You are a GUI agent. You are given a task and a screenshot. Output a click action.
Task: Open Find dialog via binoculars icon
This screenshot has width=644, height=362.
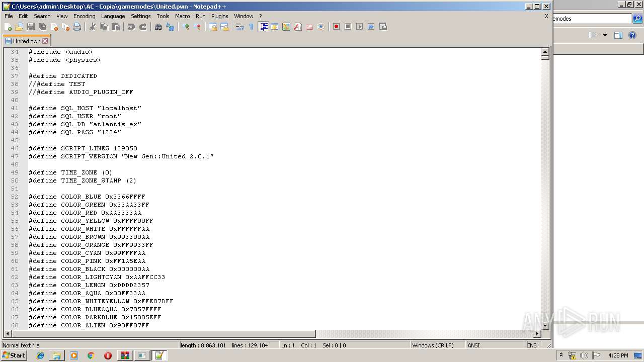(158, 27)
